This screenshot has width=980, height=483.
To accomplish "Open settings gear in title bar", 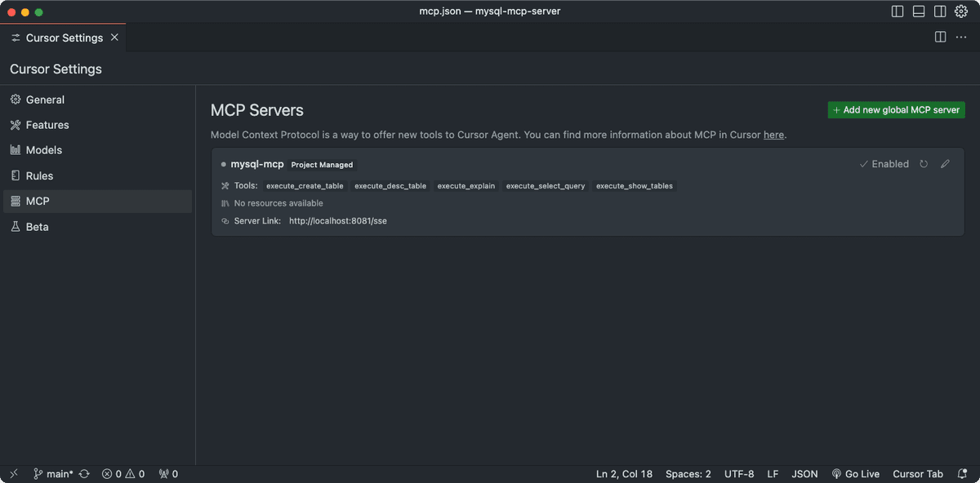I will pos(961,11).
